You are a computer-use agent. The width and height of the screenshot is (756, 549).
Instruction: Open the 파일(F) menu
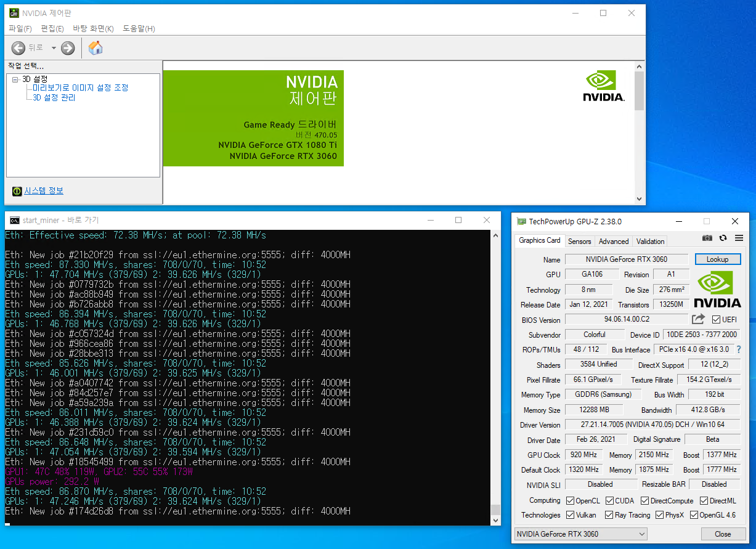point(20,29)
